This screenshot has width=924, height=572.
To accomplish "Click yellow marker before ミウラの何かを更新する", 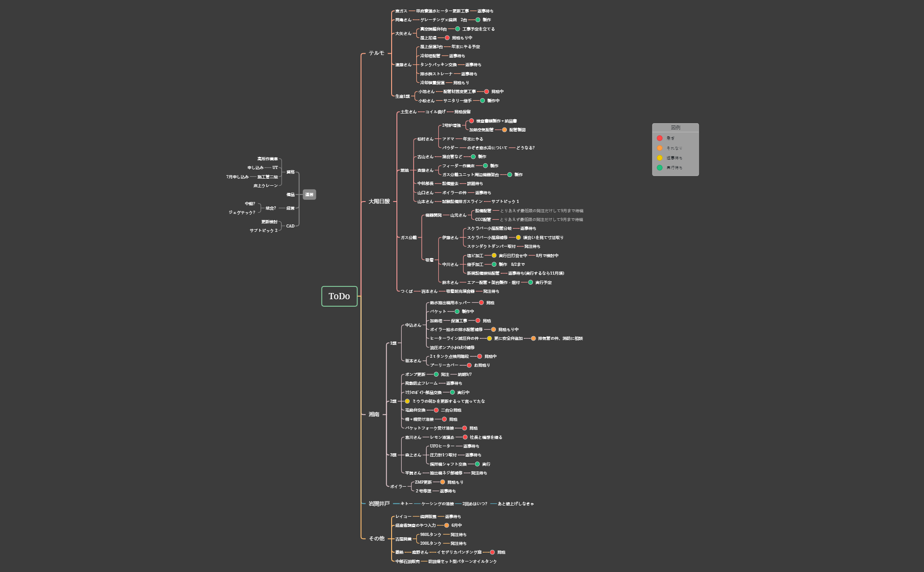I will pyautogui.click(x=407, y=401).
